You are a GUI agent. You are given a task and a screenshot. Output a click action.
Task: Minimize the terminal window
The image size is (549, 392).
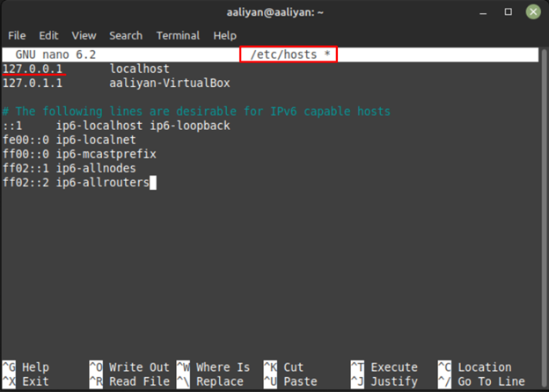(483, 12)
